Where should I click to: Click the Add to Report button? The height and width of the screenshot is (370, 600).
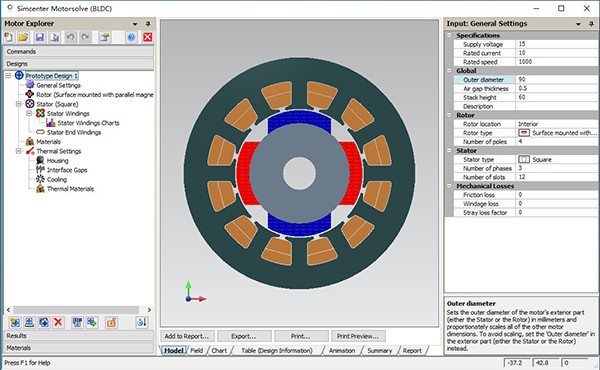(187, 336)
